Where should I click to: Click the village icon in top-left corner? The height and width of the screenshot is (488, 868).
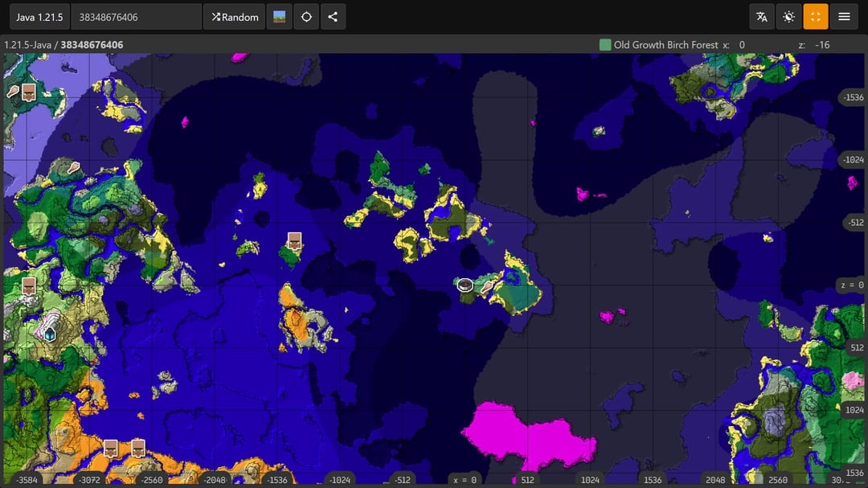(29, 92)
